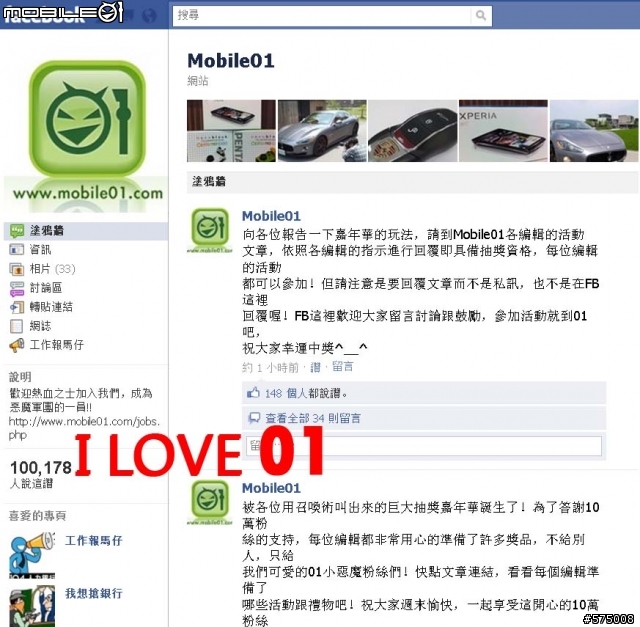Open the 工作報馬仔 megaphone icon in sidebar
The height and width of the screenshot is (627, 640).
coord(16,345)
